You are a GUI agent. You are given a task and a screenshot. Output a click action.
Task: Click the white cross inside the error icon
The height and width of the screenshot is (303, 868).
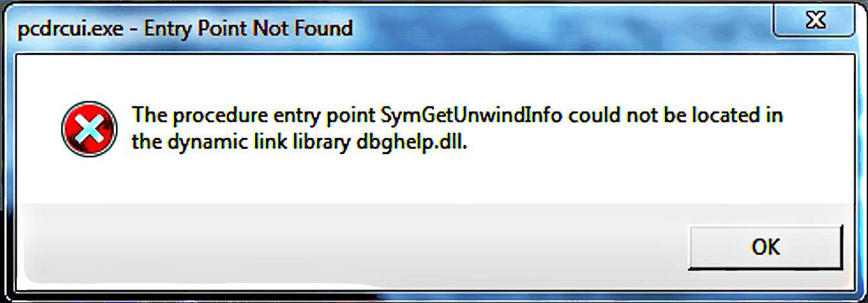90,130
